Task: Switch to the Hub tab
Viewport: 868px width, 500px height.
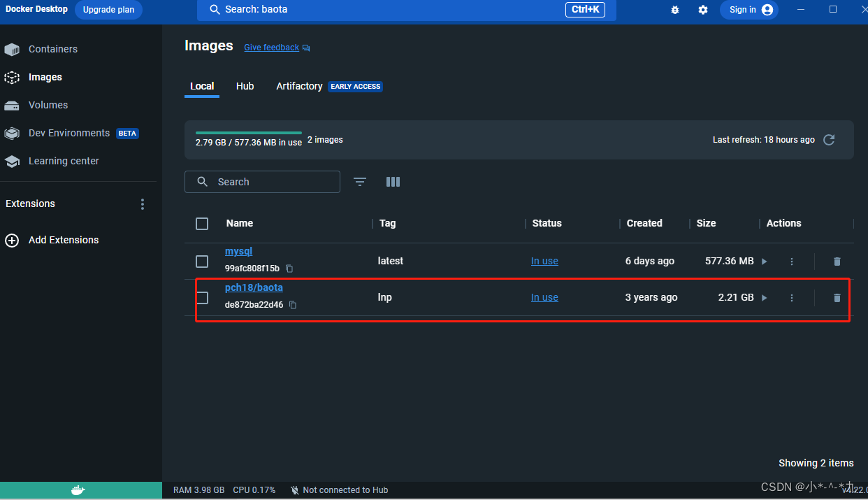Action: coord(245,86)
